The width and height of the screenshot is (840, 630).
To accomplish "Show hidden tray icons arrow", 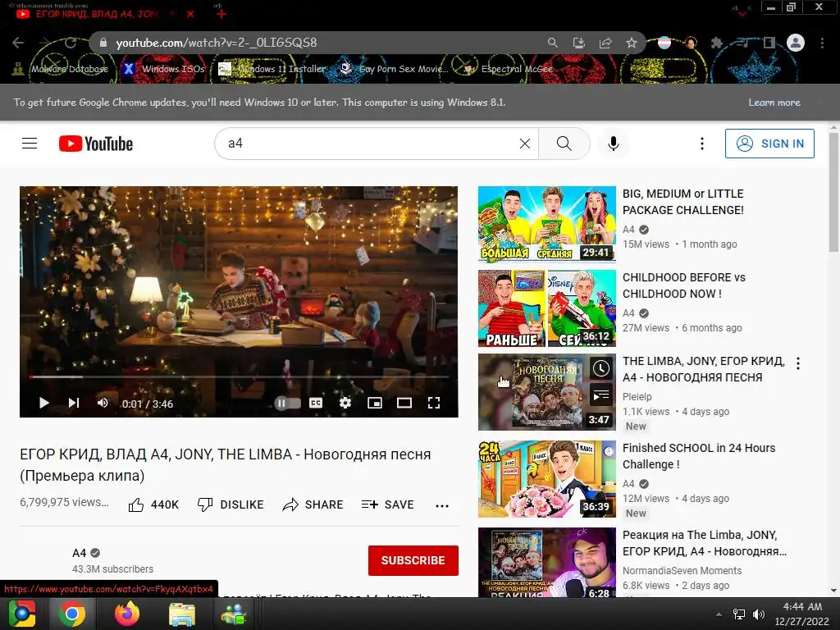I will [719, 614].
